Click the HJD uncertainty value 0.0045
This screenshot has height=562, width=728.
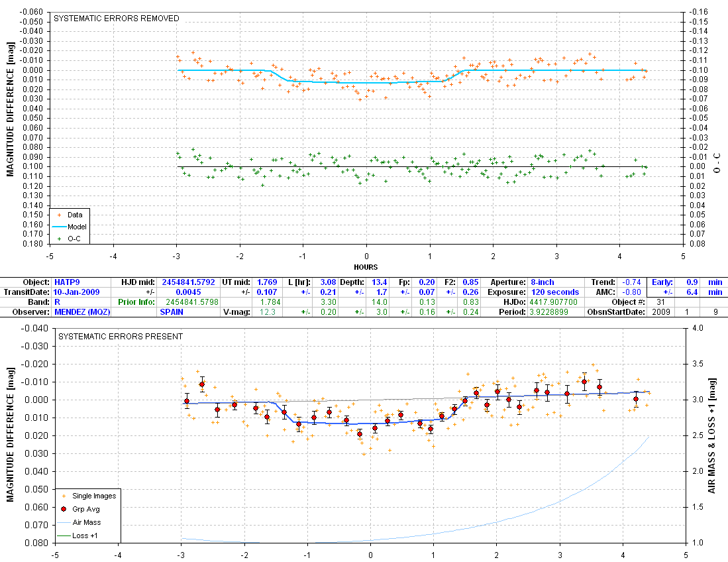coord(188,292)
